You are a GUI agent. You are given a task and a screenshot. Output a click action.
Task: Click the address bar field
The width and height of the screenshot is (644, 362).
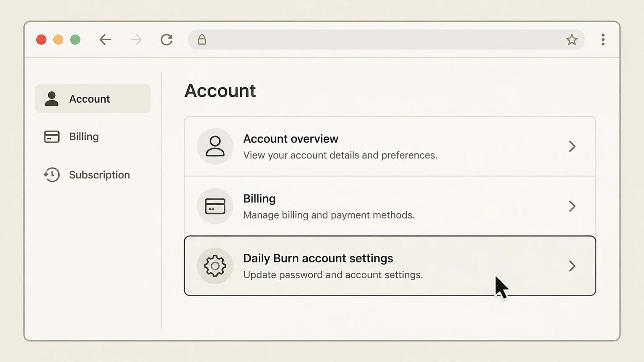tap(386, 40)
